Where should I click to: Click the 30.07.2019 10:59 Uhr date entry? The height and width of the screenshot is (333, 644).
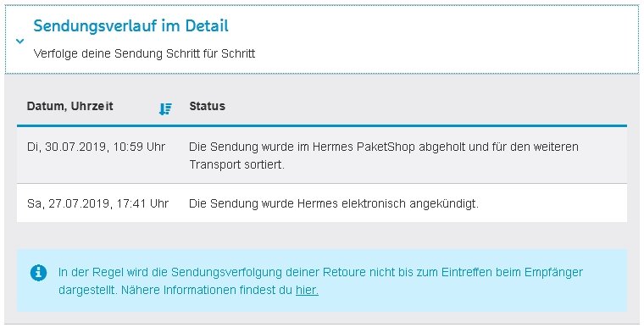coord(96,147)
